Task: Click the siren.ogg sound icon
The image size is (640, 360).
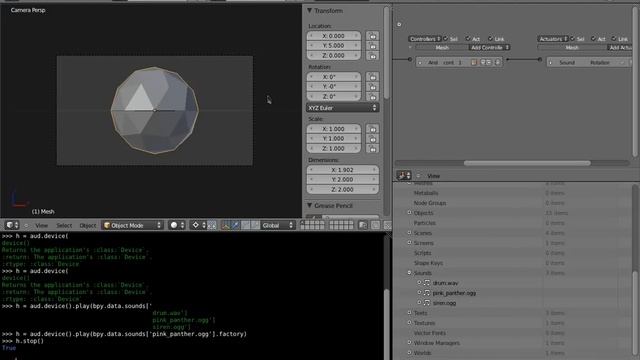Action: [427, 303]
